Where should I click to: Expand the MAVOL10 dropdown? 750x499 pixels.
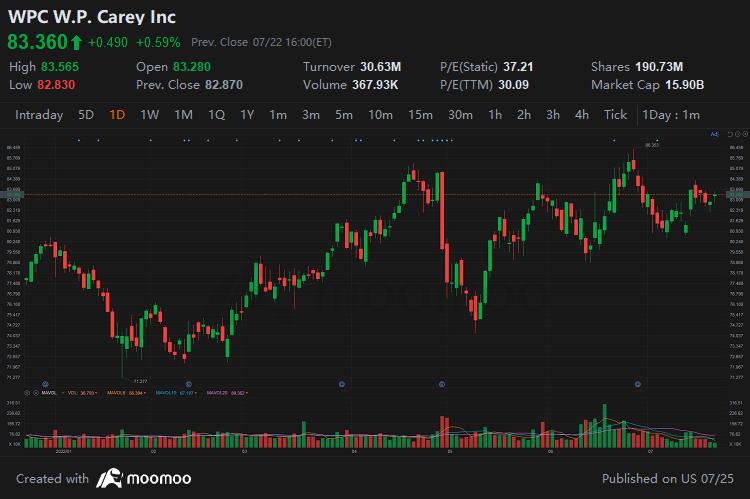(195, 393)
